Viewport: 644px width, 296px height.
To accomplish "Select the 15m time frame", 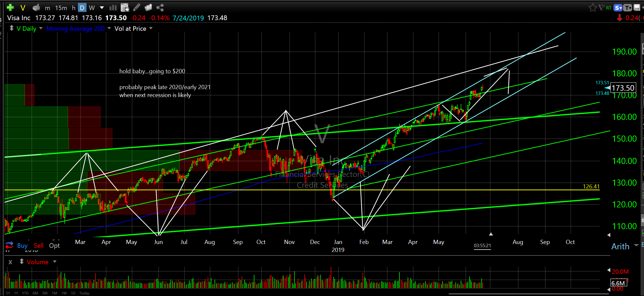I will 61,8.
